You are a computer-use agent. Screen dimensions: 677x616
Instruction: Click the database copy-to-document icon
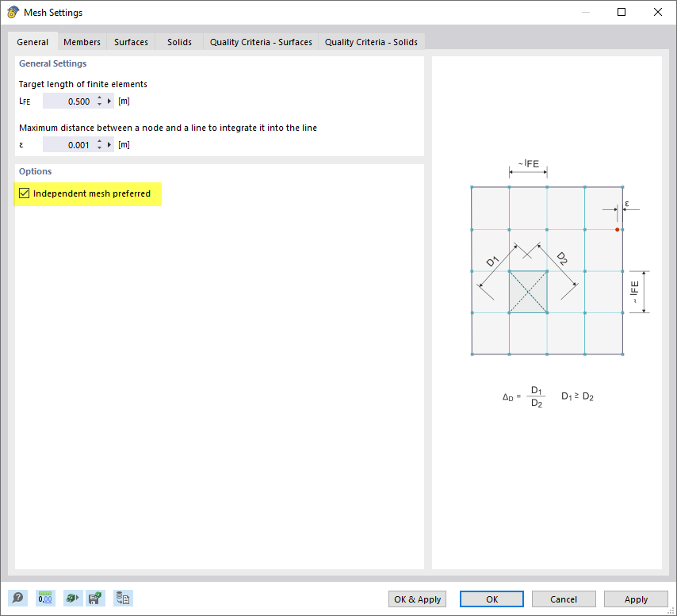123,599
